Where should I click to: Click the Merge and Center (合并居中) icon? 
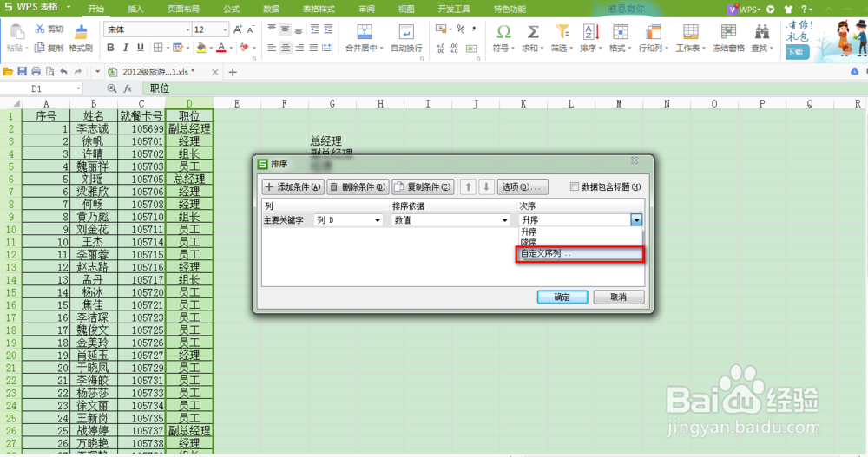[365, 31]
